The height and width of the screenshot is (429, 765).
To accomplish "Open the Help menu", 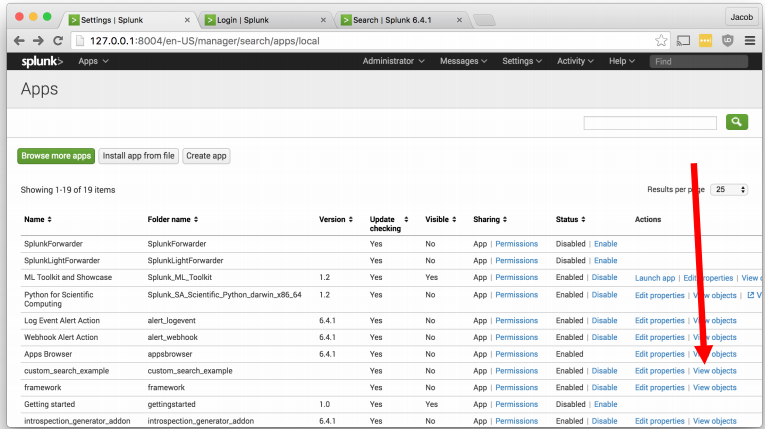I will click(622, 61).
